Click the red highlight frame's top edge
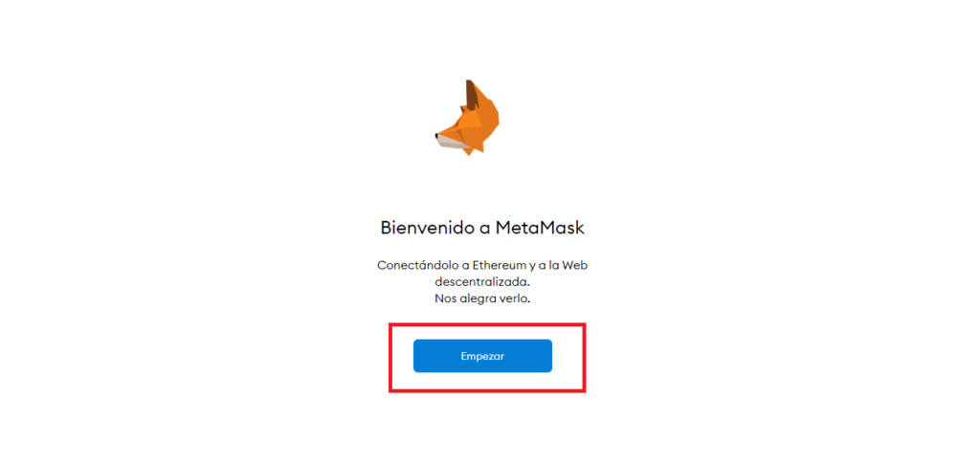Viewport: 980px width, 463px height. click(487, 324)
